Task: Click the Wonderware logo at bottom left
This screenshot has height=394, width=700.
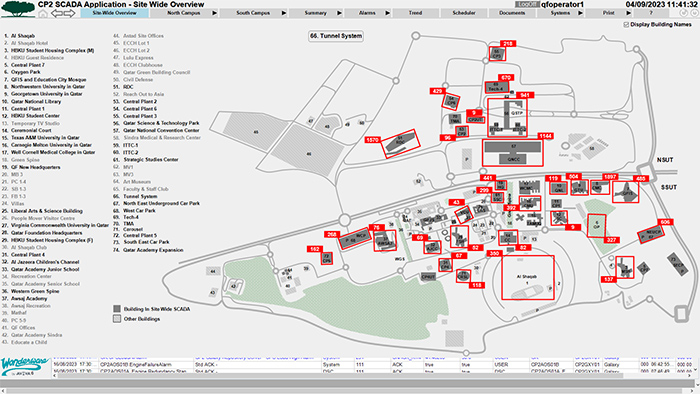Action: click(25, 367)
